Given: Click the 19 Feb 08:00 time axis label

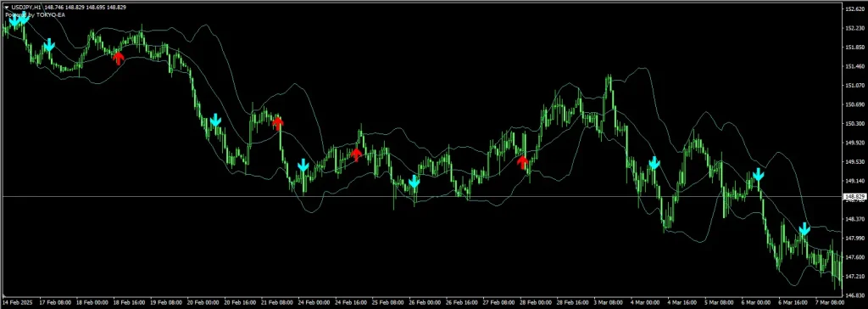Looking at the screenshot, I should tap(166, 303).
